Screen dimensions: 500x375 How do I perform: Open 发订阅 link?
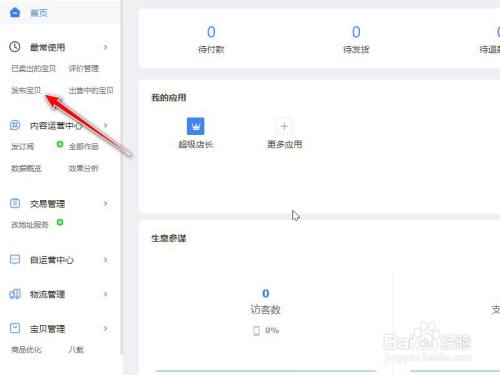pyautogui.click(x=23, y=146)
